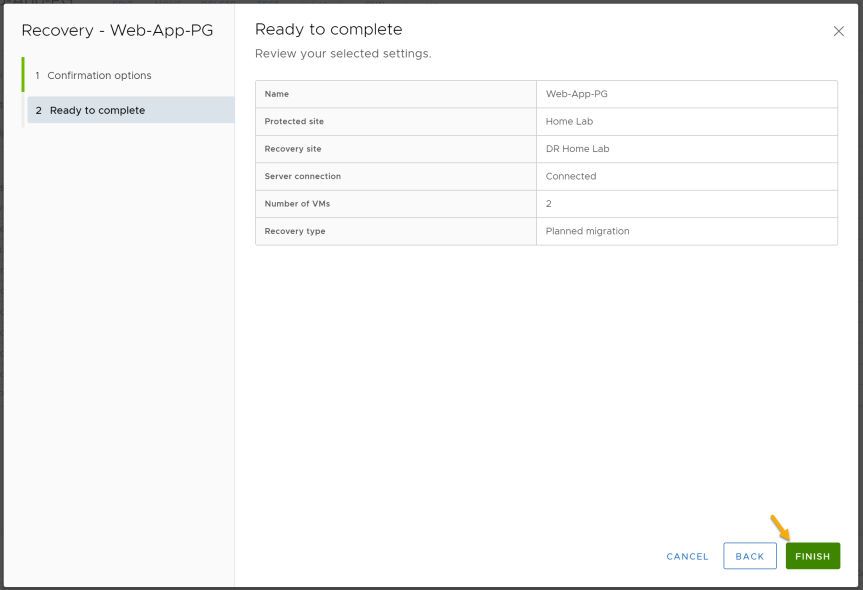Click the Home Lab value cell
Viewport: 863px width, 590px height.
pyautogui.click(x=686, y=121)
